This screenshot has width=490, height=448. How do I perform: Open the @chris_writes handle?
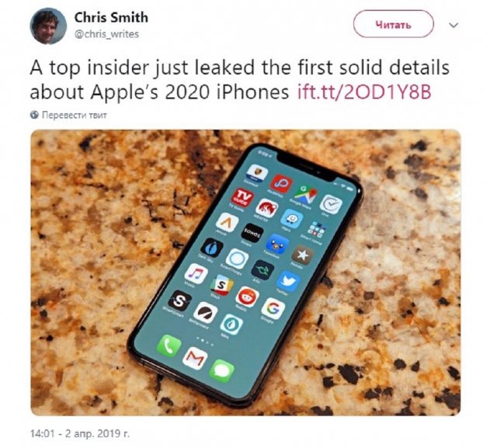(106, 34)
